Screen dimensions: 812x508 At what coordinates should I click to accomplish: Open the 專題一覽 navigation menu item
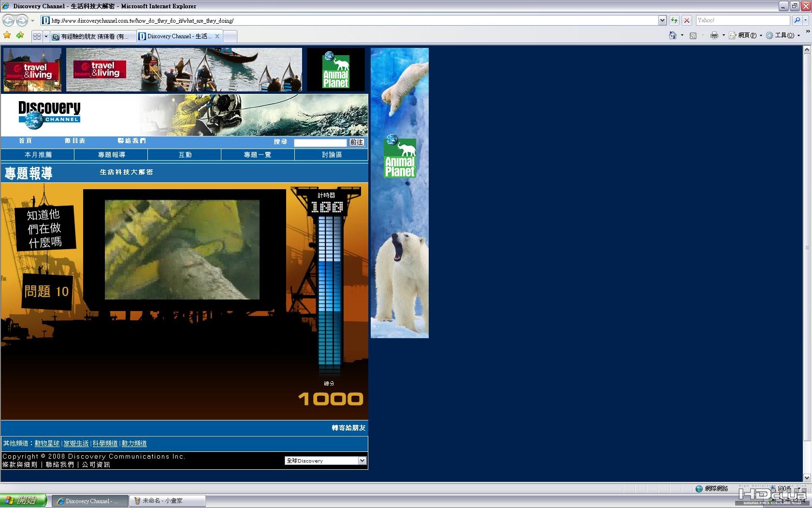click(x=258, y=155)
